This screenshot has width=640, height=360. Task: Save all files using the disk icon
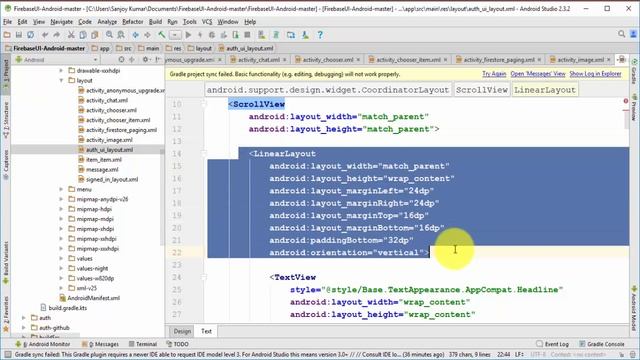[18, 35]
